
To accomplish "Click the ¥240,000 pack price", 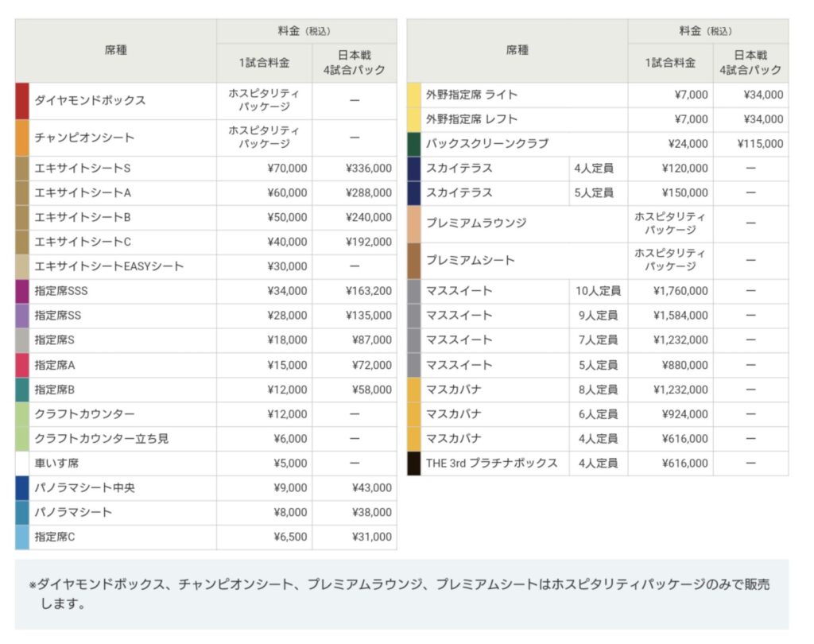I will click(369, 218).
